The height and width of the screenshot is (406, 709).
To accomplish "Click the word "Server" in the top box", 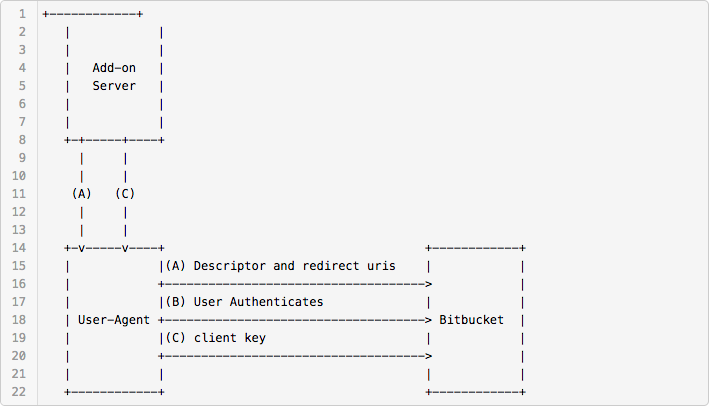I will (114, 86).
